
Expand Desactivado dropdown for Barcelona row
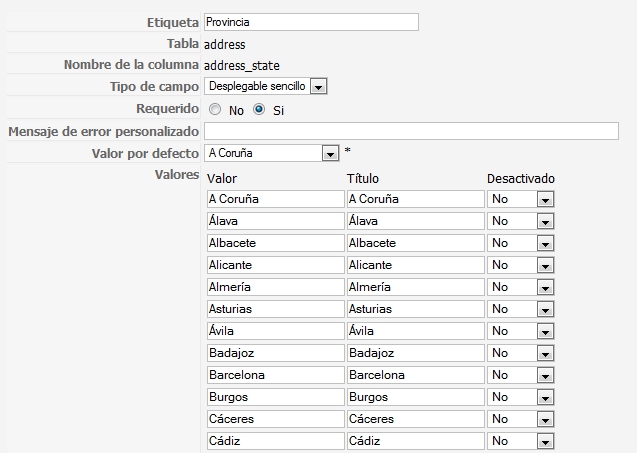point(545,376)
